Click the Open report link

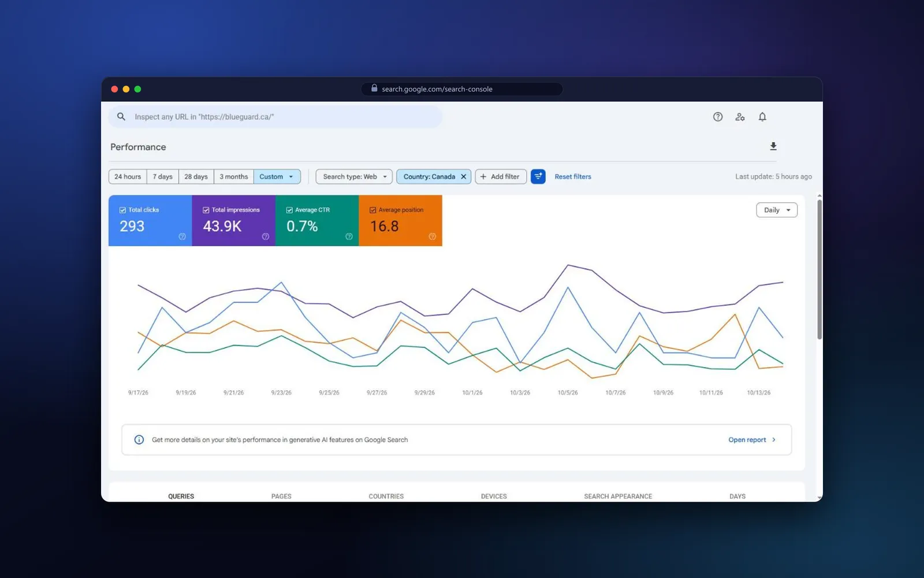point(747,440)
